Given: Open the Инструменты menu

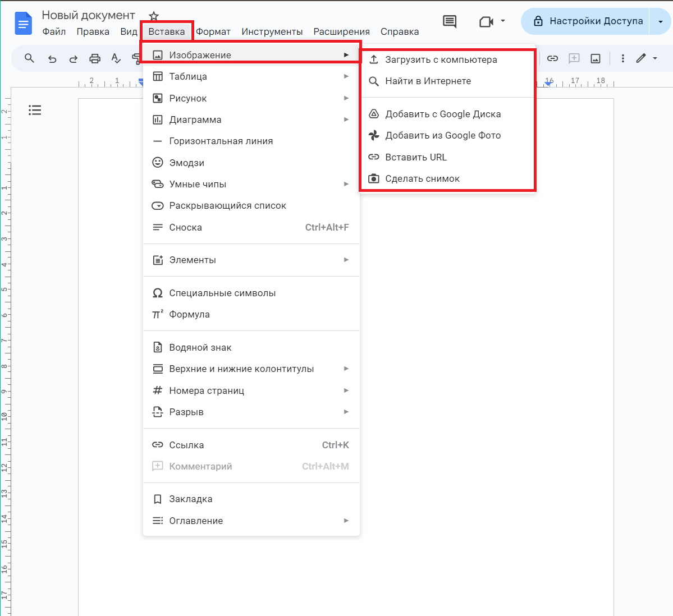Looking at the screenshot, I should point(272,32).
